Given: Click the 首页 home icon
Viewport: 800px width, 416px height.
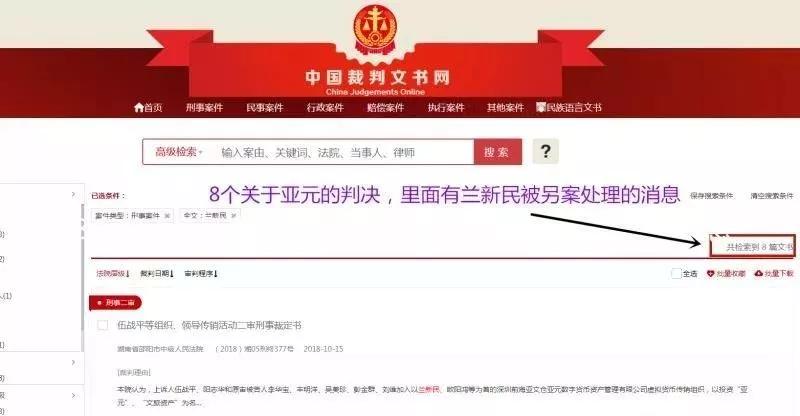Looking at the screenshot, I should click(139, 107).
